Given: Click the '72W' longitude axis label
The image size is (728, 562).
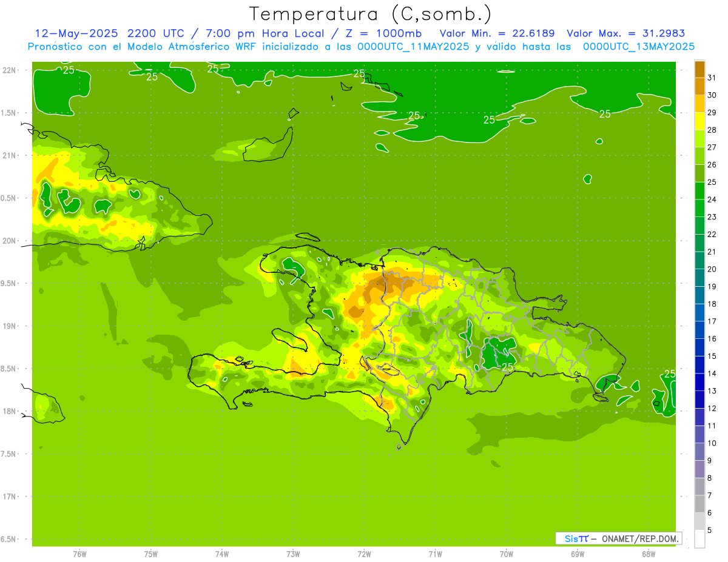Looking at the screenshot, I should point(364,554).
